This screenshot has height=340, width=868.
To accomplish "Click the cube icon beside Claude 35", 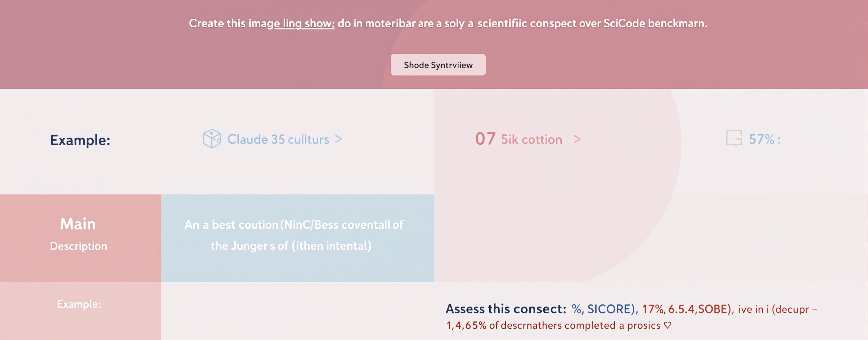I will coord(212,138).
